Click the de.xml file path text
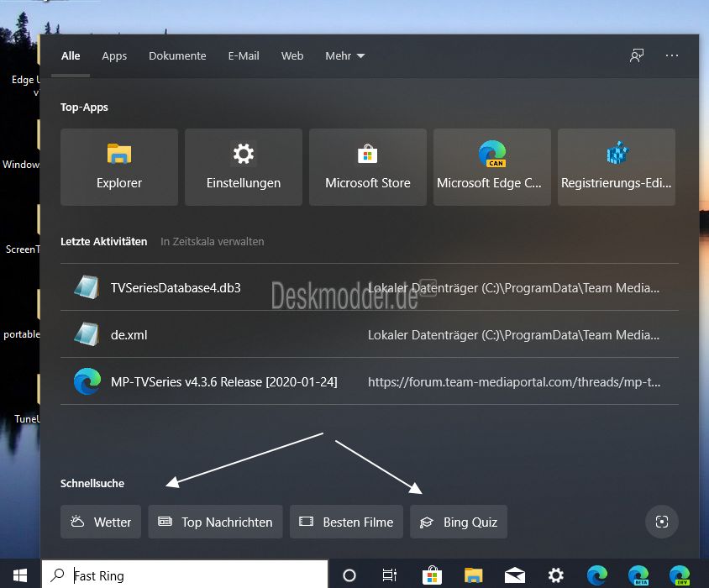The width and height of the screenshot is (709, 588). (513, 335)
